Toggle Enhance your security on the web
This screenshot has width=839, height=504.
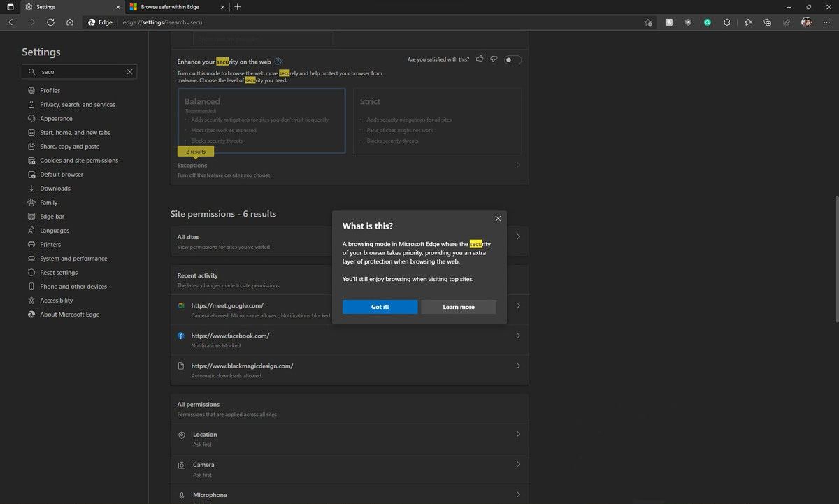point(512,60)
